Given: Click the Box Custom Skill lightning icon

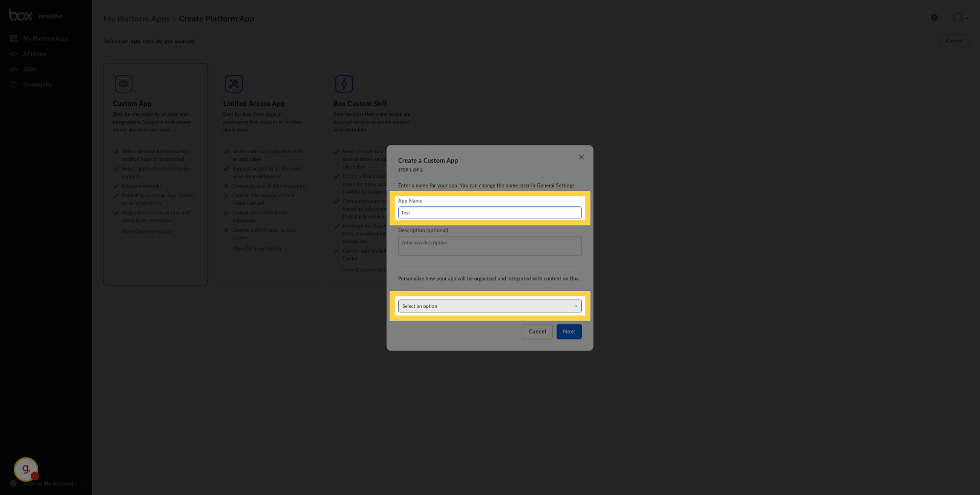Looking at the screenshot, I should coord(344,84).
